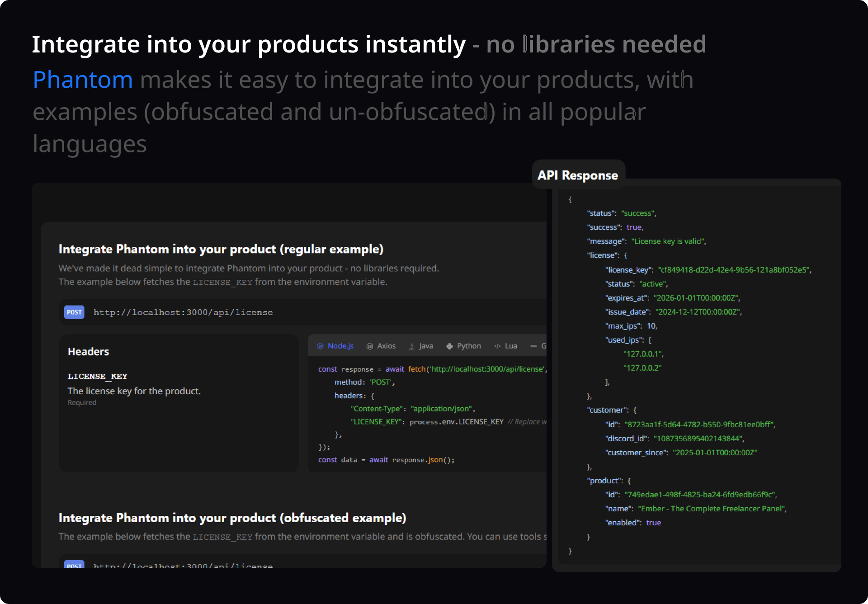Select the Lua language tab

tap(511, 346)
